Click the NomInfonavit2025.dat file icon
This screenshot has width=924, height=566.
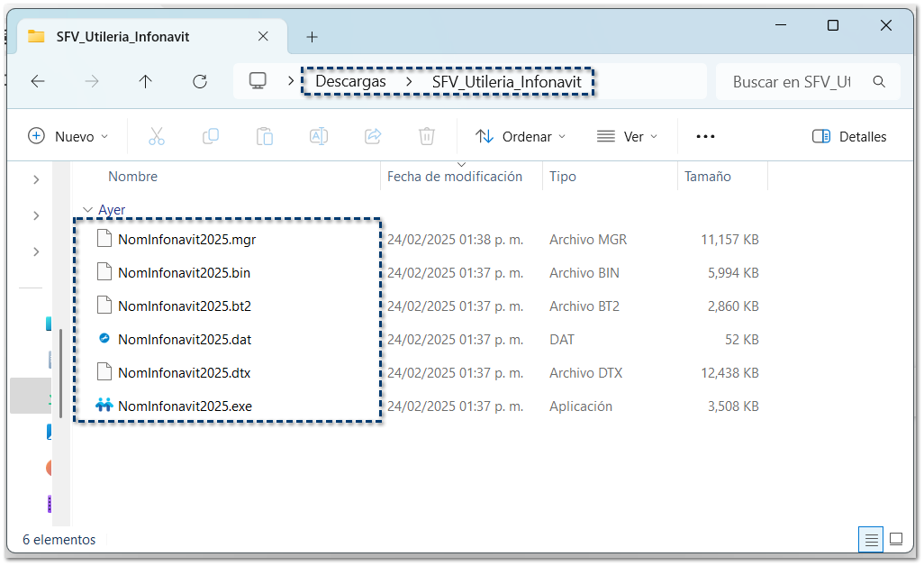(104, 338)
